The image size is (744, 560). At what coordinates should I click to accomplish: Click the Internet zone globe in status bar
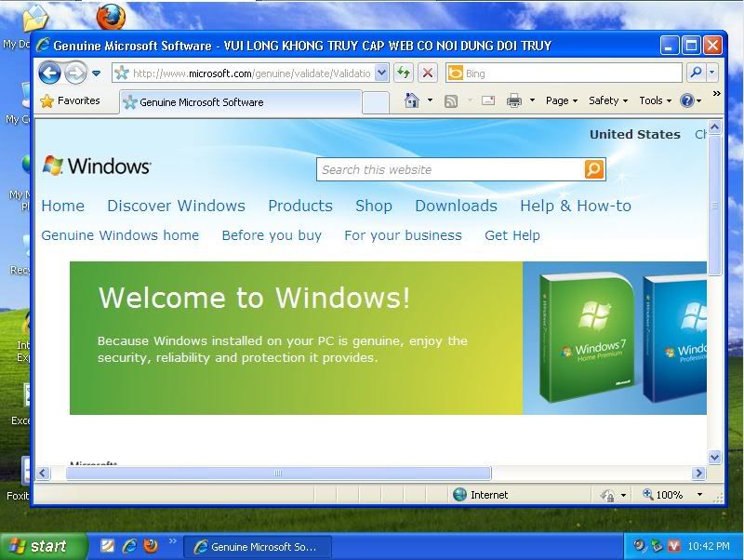459,495
